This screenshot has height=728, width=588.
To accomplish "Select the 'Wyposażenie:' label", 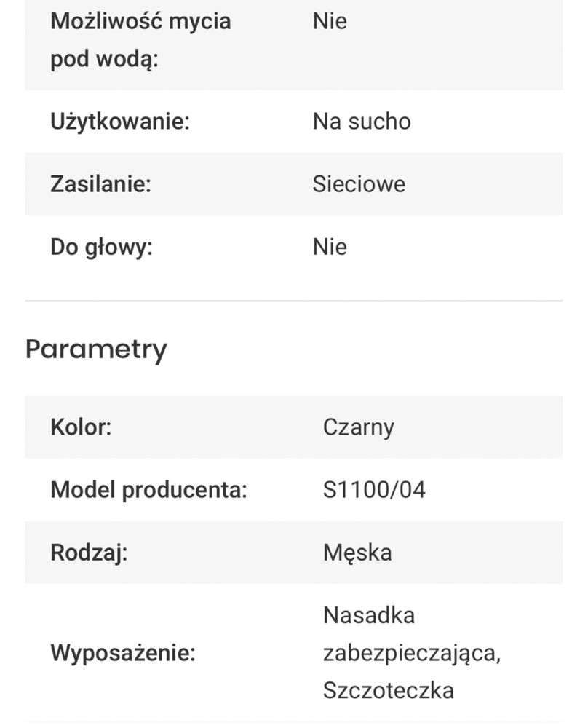I will 123,653.
